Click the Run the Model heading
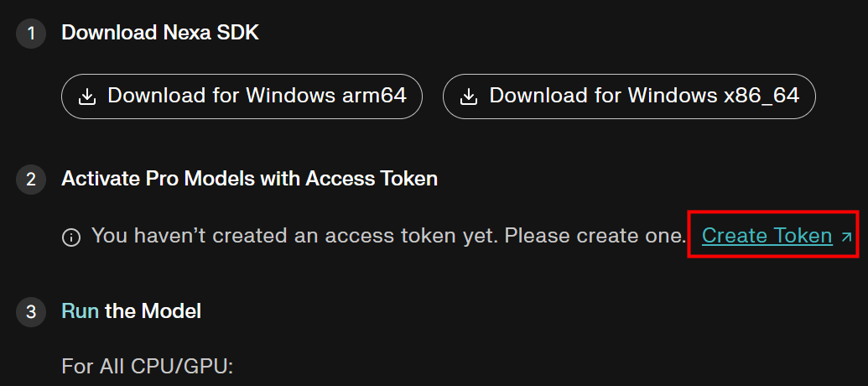 point(131,312)
